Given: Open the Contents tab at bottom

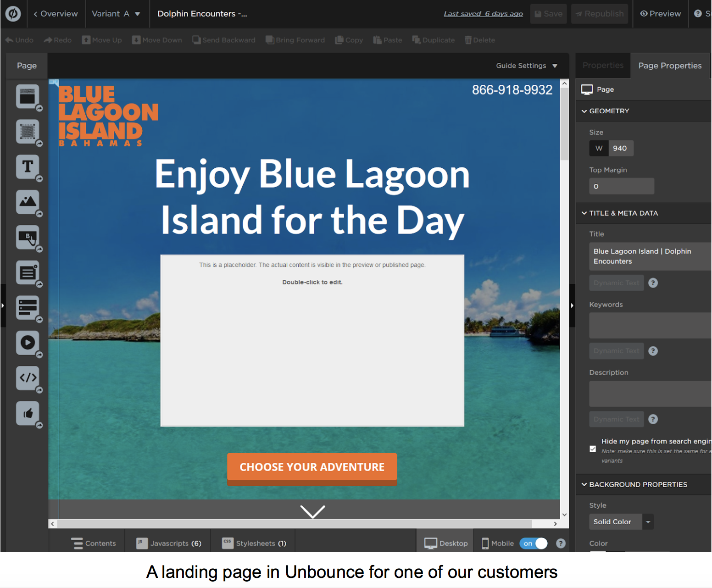Looking at the screenshot, I should click(x=94, y=544).
